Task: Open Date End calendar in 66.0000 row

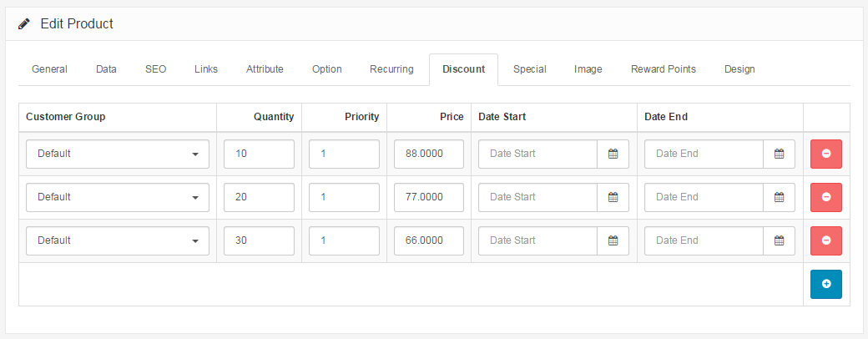Action: coord(779,240)
